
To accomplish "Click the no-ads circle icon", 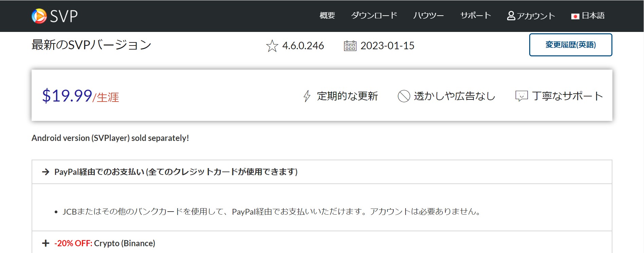I will click(x=404, y=96).
